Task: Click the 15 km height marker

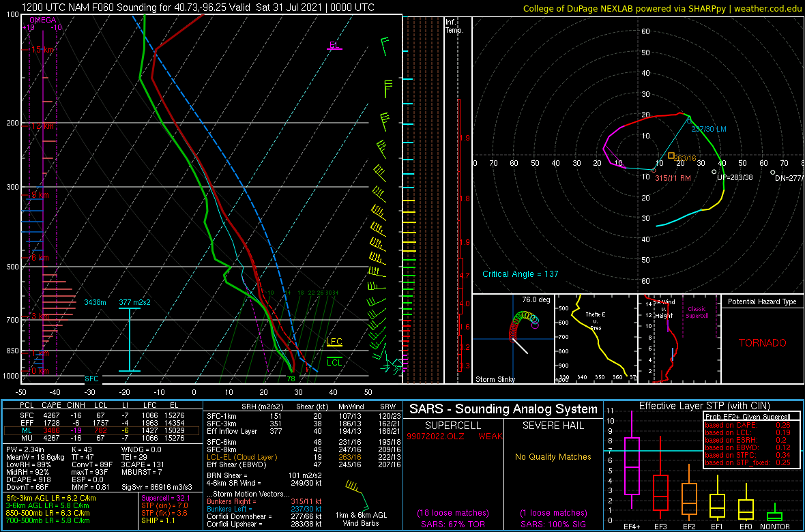Action: click(x=42, y=50)
